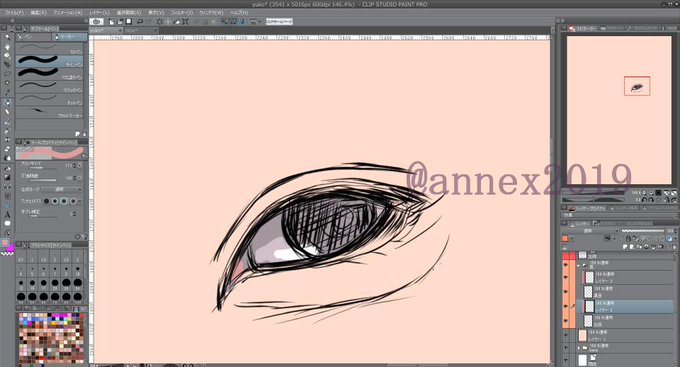Click magenta sub color swatch
680x367 pixels.
[x=10, y=248]
